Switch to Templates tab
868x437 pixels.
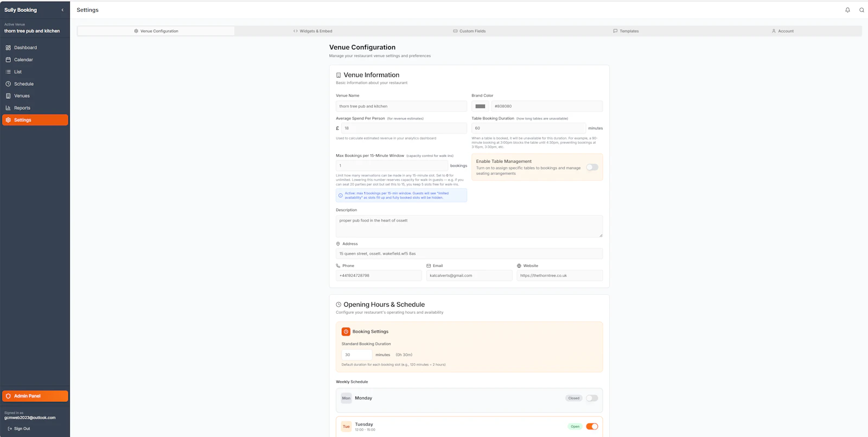click(x=626, y=31)
